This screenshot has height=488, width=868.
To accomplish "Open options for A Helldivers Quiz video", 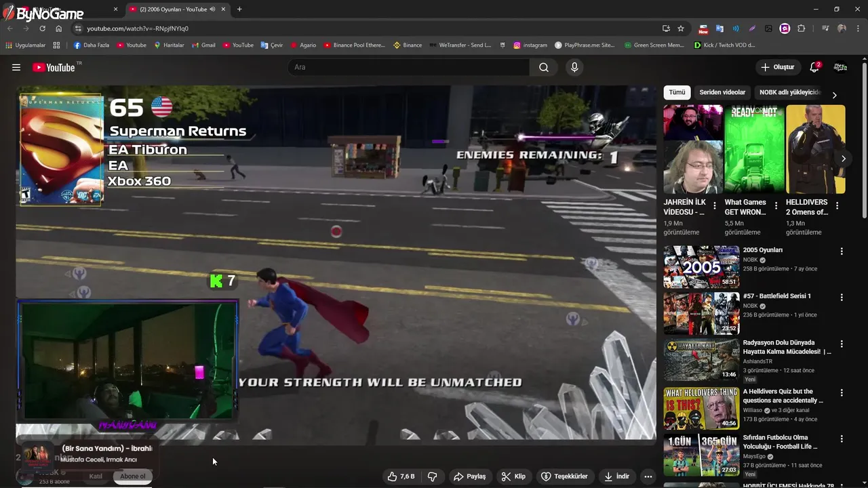I will (x=842, y=392).
